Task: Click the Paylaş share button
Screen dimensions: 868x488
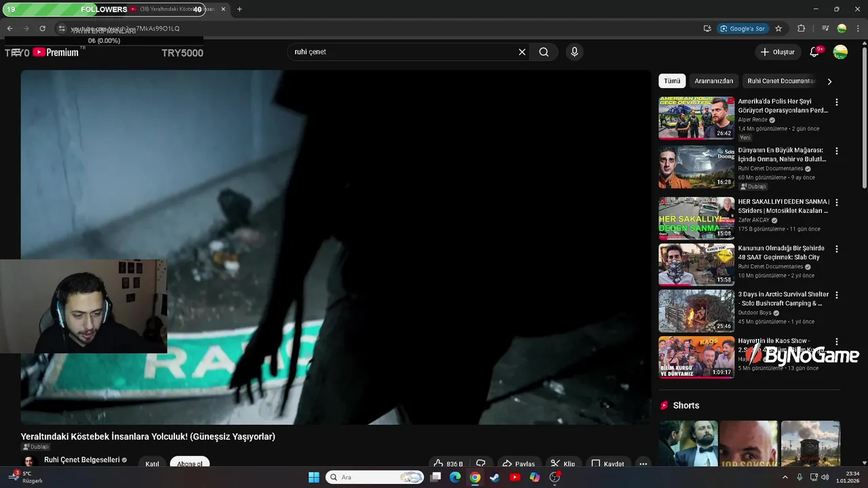Action: [x=519, y=464]
